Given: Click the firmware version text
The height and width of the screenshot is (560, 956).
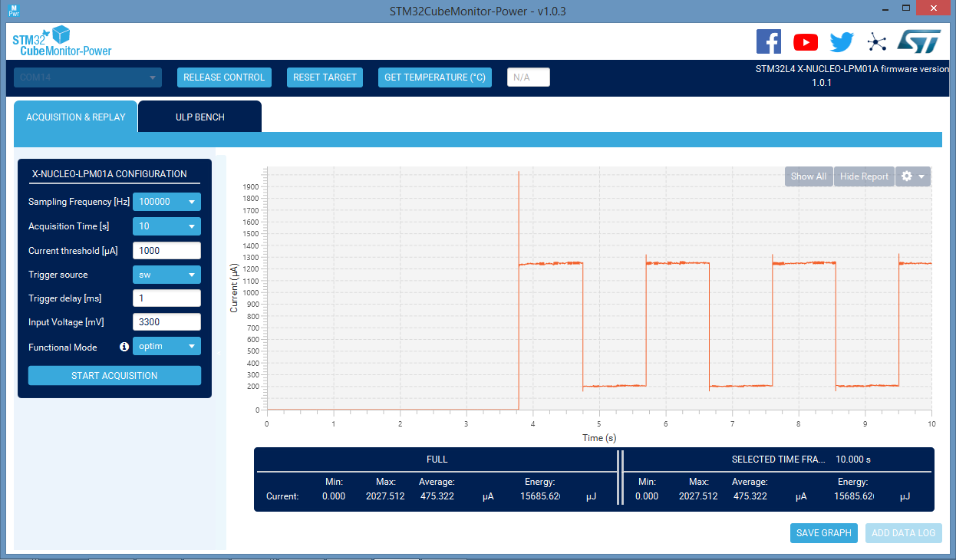Looking at the screenshot, I should pyautogui.click(x=852, y=75).
